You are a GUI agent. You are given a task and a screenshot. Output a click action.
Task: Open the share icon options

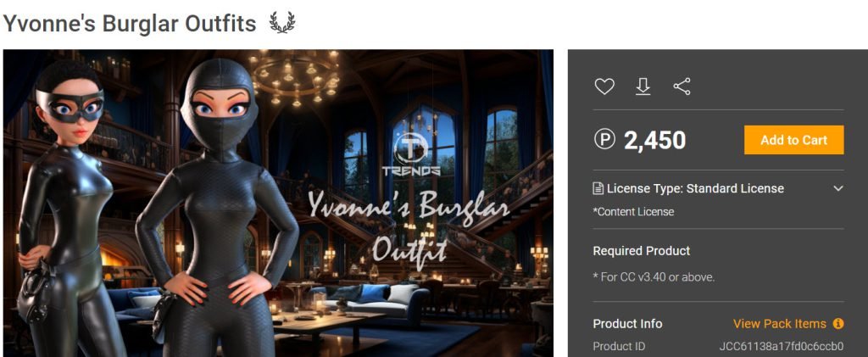coord(682,86)
